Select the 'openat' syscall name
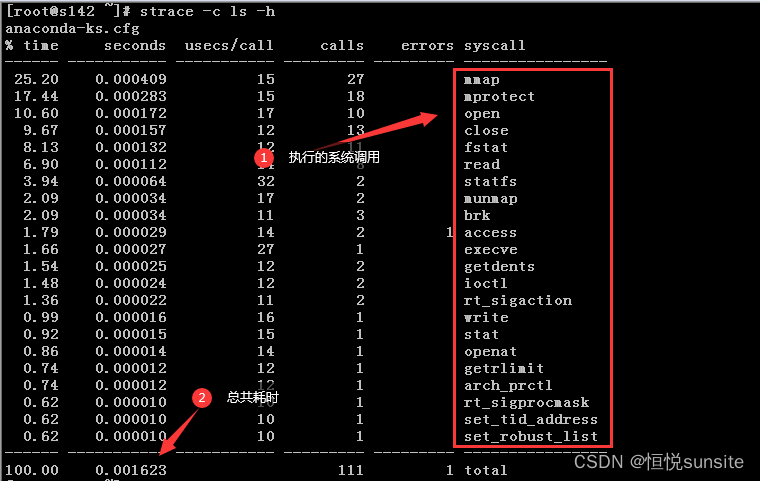 click(491, 352)
